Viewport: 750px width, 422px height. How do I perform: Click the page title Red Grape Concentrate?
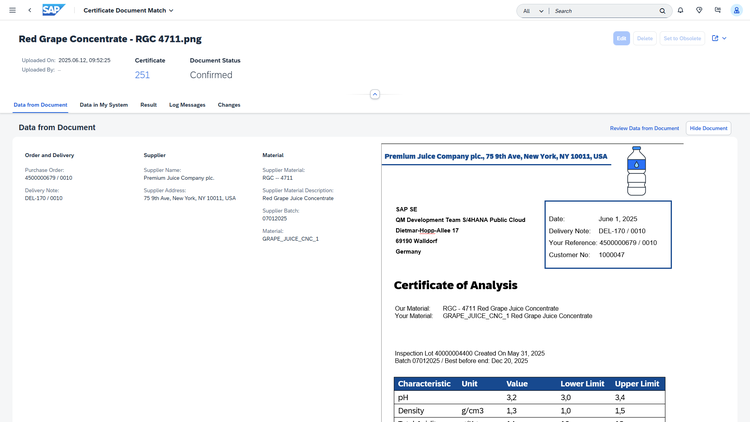pyautogui.click(x=110, y=39)
